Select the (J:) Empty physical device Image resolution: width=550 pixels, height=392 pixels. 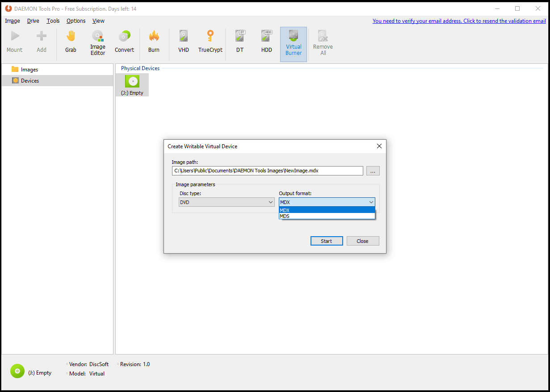click(x=132, y=85)
